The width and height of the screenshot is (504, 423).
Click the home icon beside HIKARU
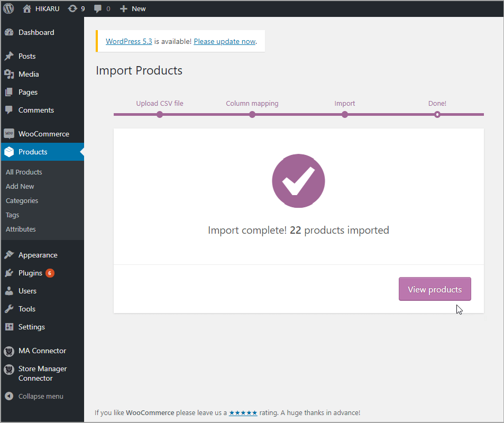click(27, 8)
